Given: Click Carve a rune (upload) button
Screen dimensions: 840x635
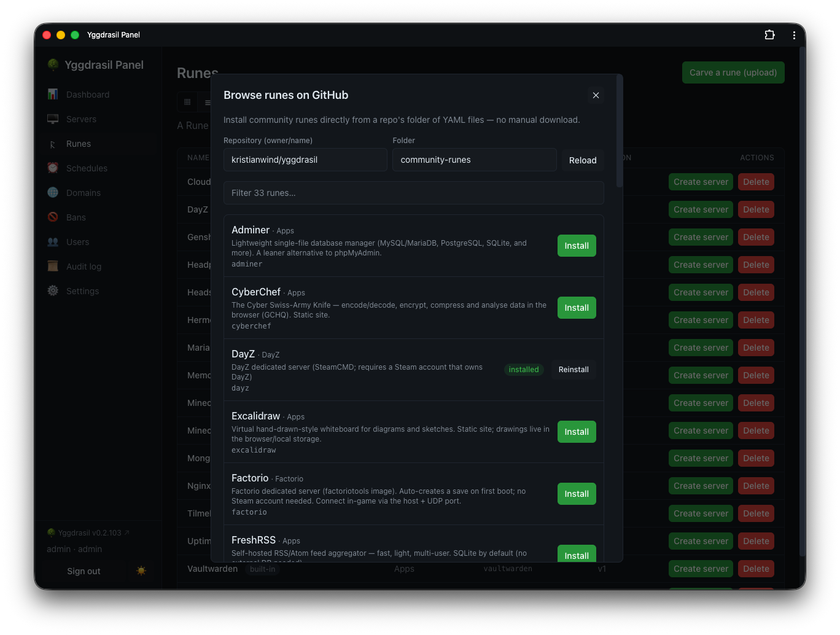Looking at the screenshot, I should pos(733,72).
